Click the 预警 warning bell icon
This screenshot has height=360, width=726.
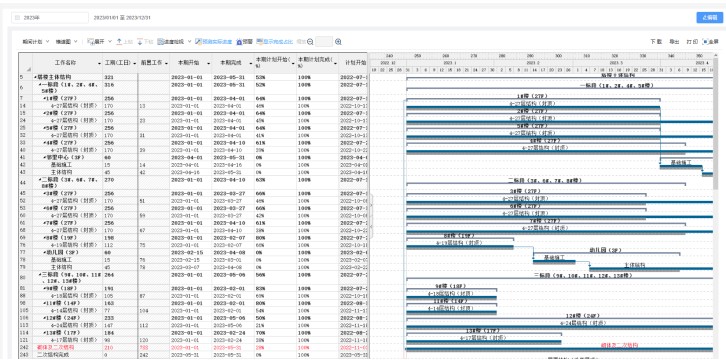tap(239, 42)
